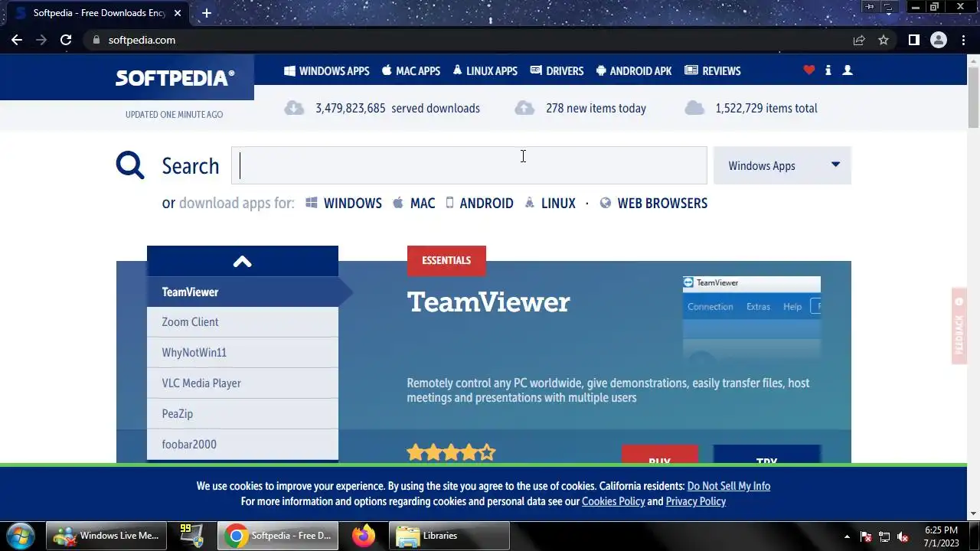The height and width of the screenshot is (551, 980).
Task: Download apps for LINUX link
Action: pyautogui.click(x=550, y=203)
